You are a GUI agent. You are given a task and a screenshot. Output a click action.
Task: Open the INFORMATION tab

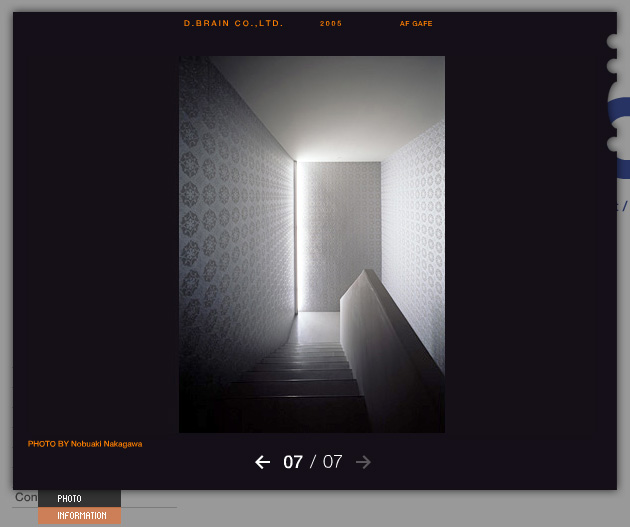[80, 515]
